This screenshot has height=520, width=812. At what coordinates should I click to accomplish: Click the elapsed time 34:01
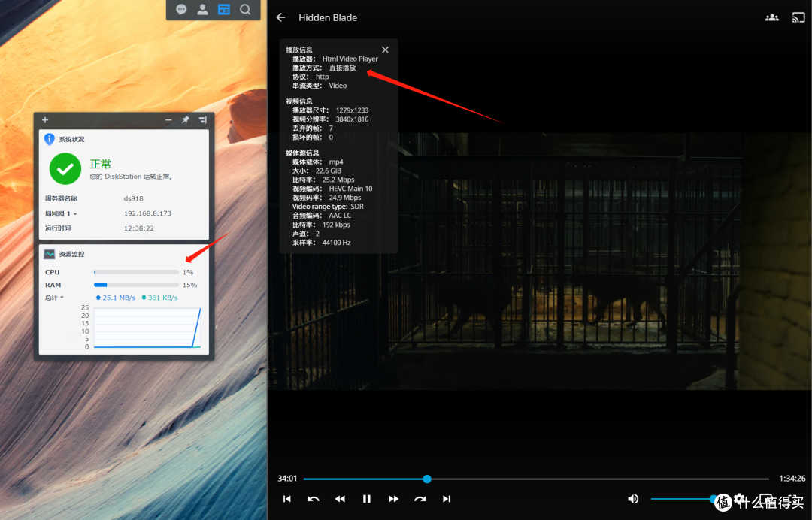pyautogui.click(x=287, y=479)
